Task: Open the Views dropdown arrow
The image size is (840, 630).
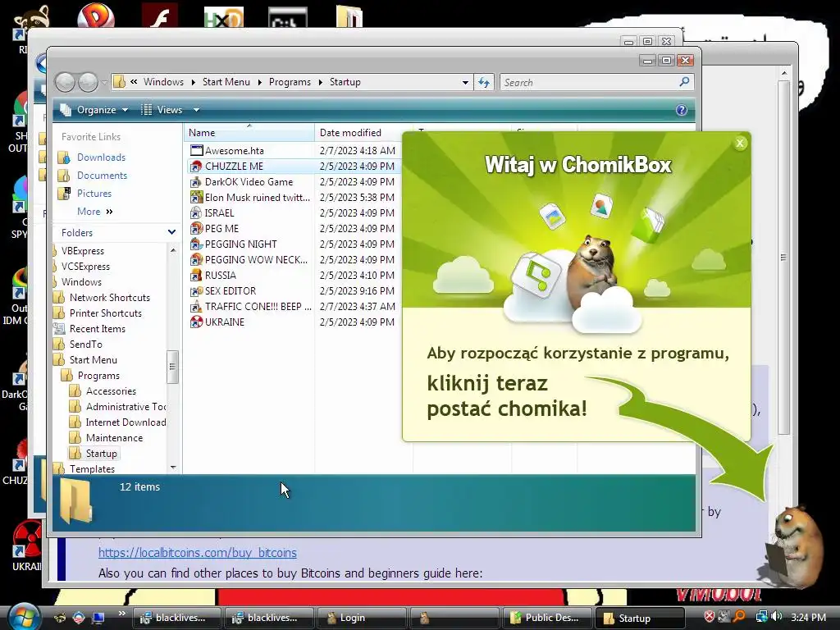Action: (197, 110)
